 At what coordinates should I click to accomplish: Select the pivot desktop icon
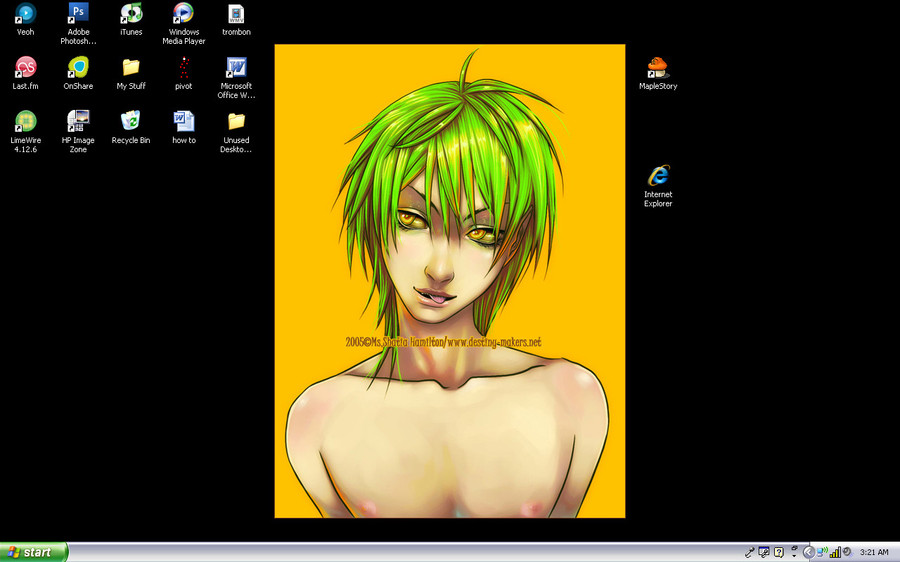[x=184, y=73]
